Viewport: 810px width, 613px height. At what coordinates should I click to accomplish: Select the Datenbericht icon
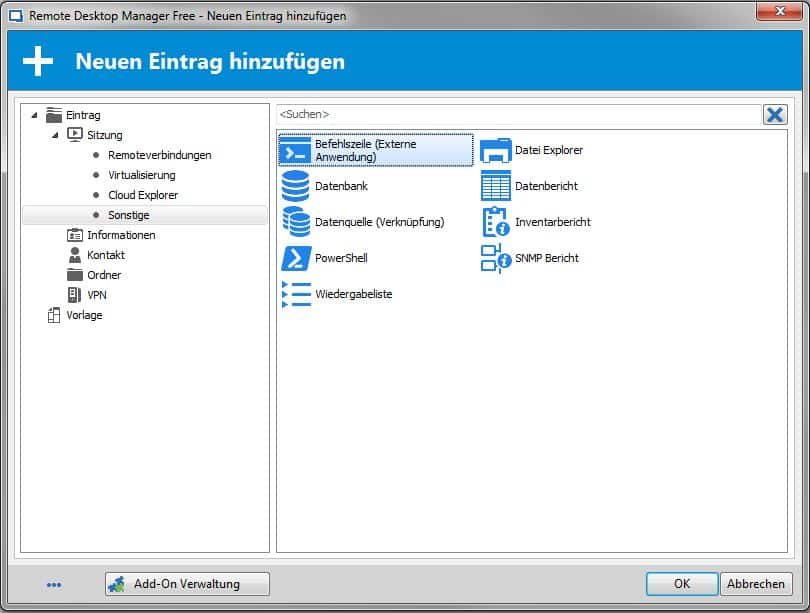pyautogui.click(x=496, y=186)
